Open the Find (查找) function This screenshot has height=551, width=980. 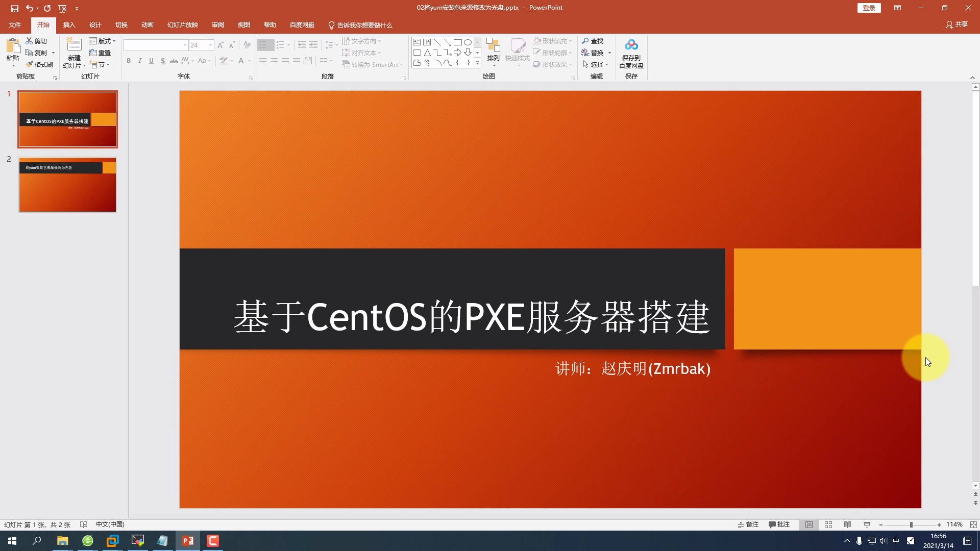click(x=594, y=41)
